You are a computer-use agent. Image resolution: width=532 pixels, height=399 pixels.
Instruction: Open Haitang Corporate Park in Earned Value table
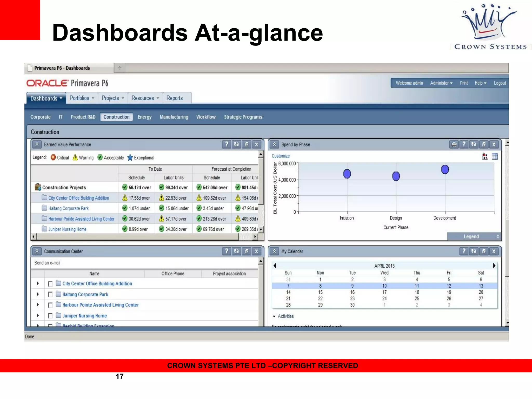(68, 208)
